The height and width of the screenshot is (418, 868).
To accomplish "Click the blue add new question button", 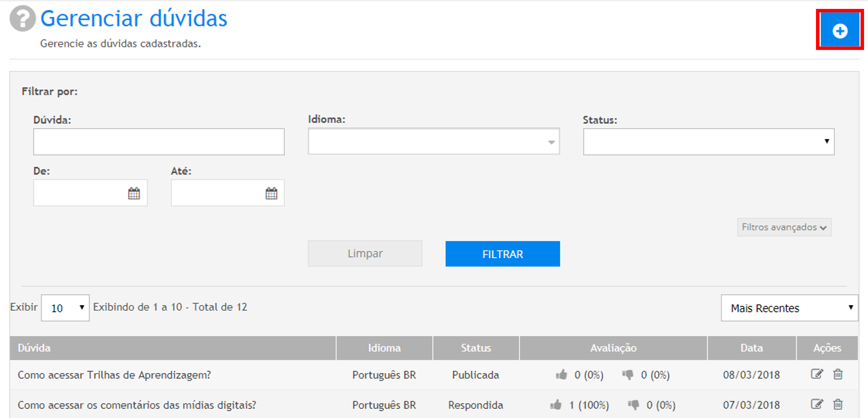I will point(839,31).
